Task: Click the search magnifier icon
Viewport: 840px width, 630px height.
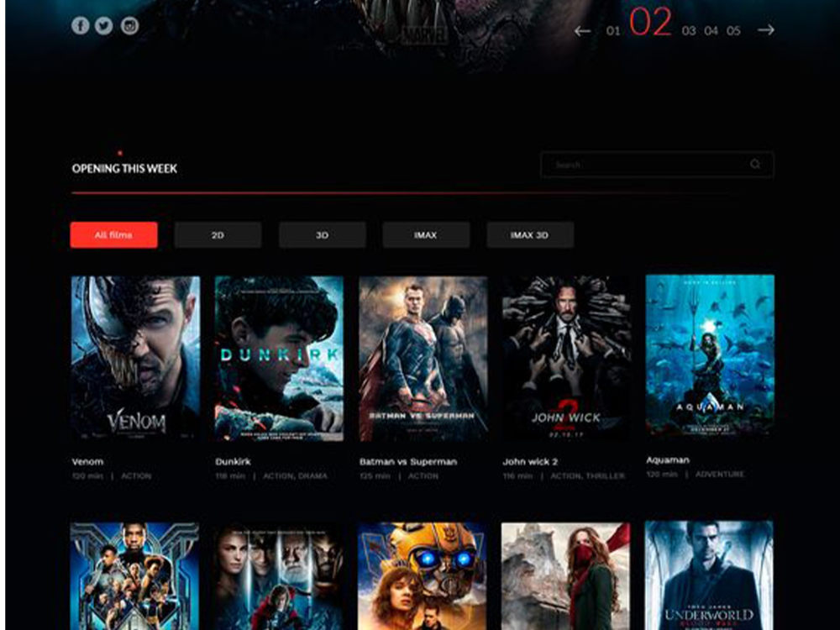Action: (x=755, y=164)
